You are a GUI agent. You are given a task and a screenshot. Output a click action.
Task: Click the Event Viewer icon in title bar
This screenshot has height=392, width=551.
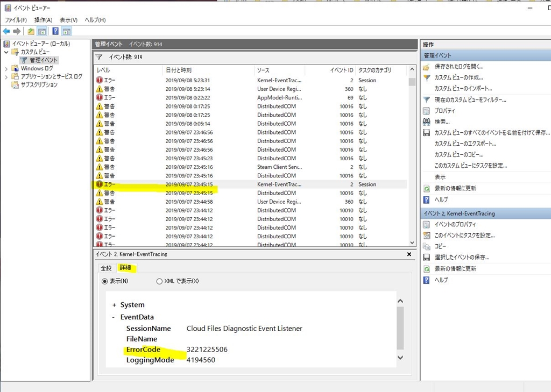click(8, 8)
